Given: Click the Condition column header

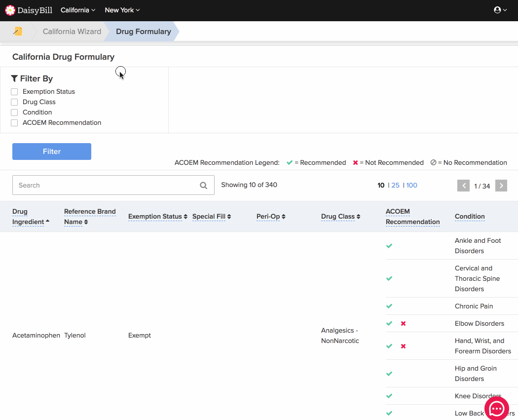Looking at the screenshot, I should click(x=470, y=217).
